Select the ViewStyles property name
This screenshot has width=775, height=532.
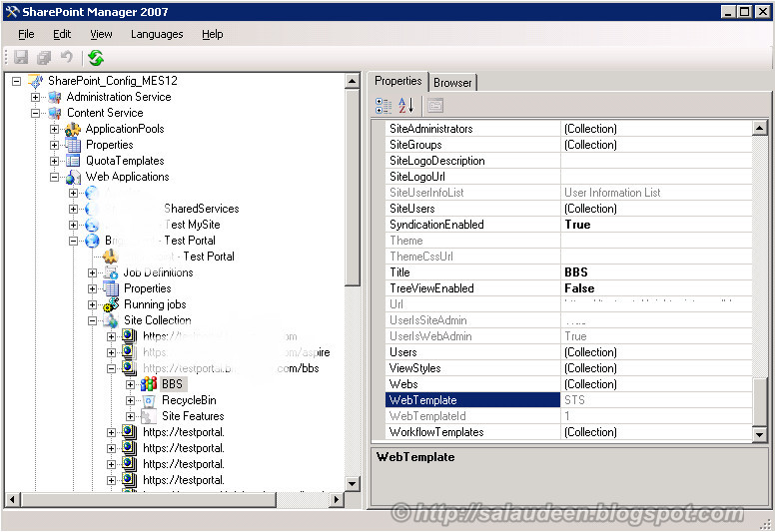click(414, 368)
